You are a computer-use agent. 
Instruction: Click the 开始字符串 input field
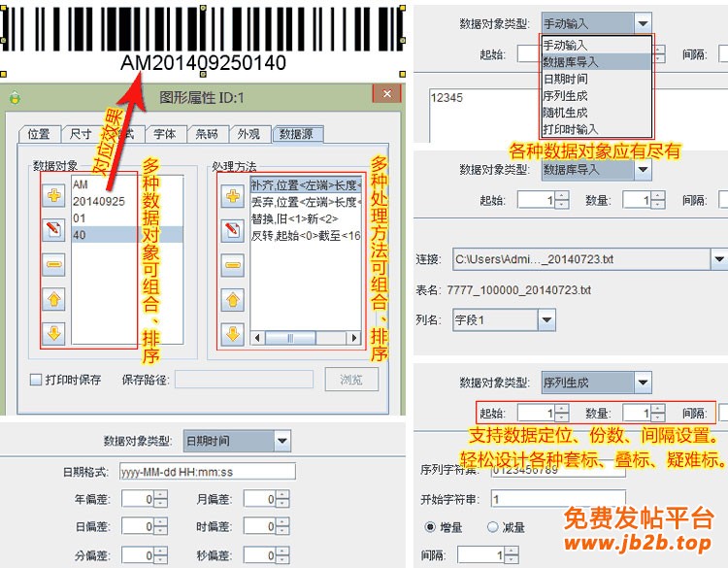(558, 499)
